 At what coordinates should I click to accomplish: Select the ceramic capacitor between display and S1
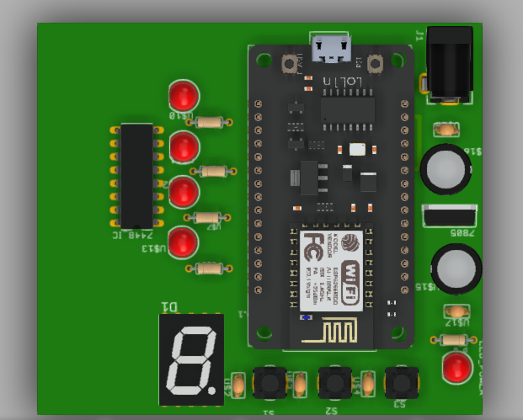click(238, 385)
